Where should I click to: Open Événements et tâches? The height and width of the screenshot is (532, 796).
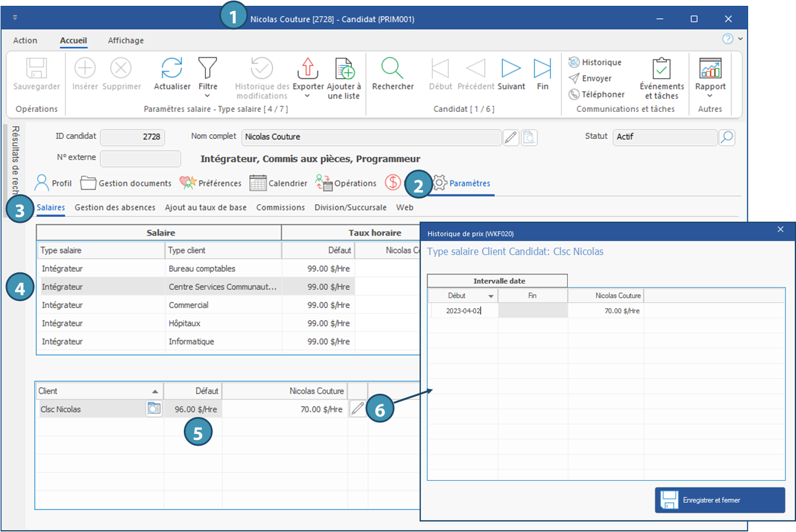pos(662,69)
